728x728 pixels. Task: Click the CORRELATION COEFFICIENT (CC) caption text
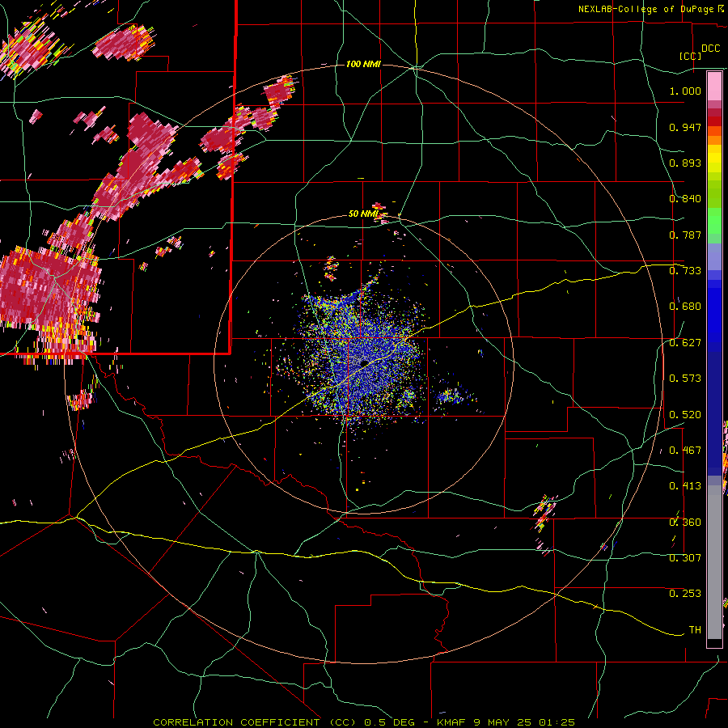point(255,722)
